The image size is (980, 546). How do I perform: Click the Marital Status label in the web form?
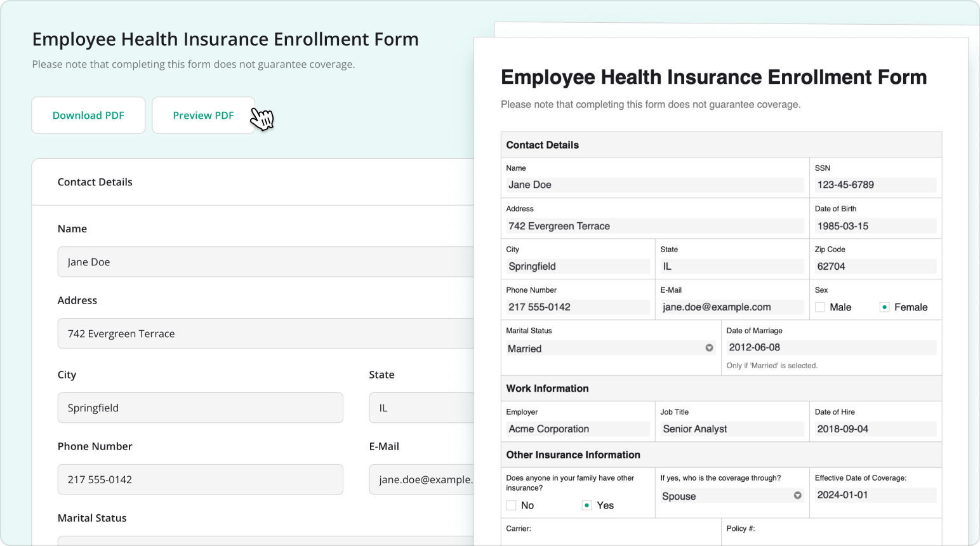click(x=92, y=518)
